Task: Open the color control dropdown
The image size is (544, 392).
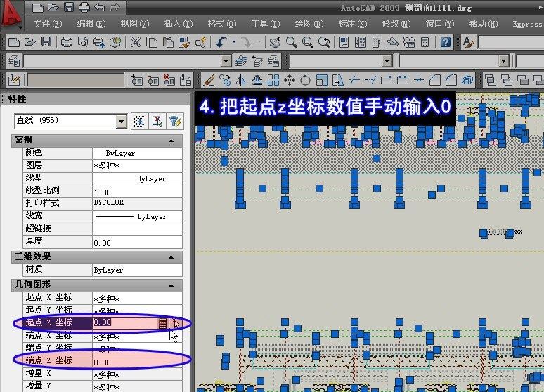Action: 387,61
